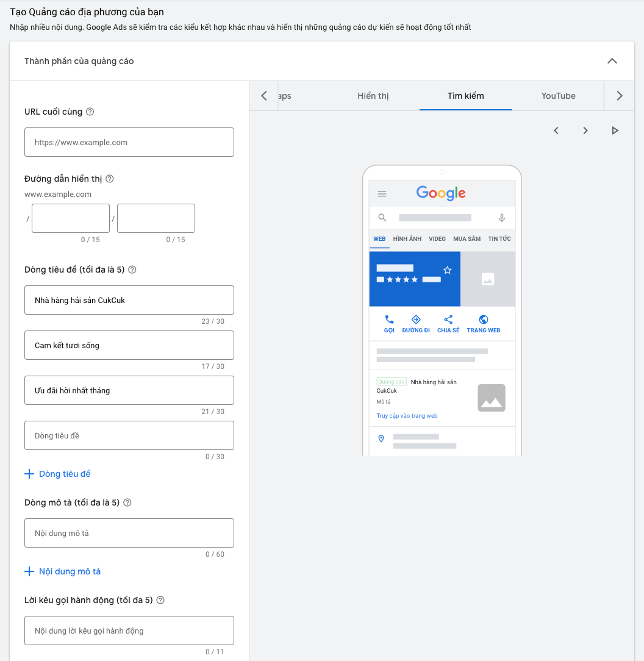Select the Tìm kiếm preview tab
The height and width of the screenshot is (661, 644).
pyautogui.click(x=465, y=96)
